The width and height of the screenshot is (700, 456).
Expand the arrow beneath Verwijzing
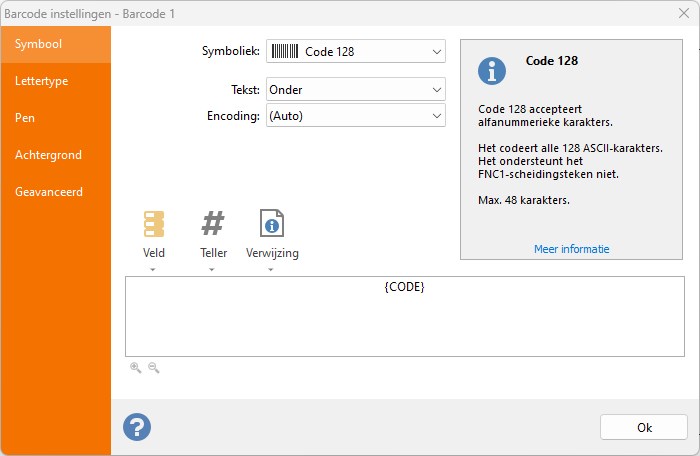click(271, 270)
